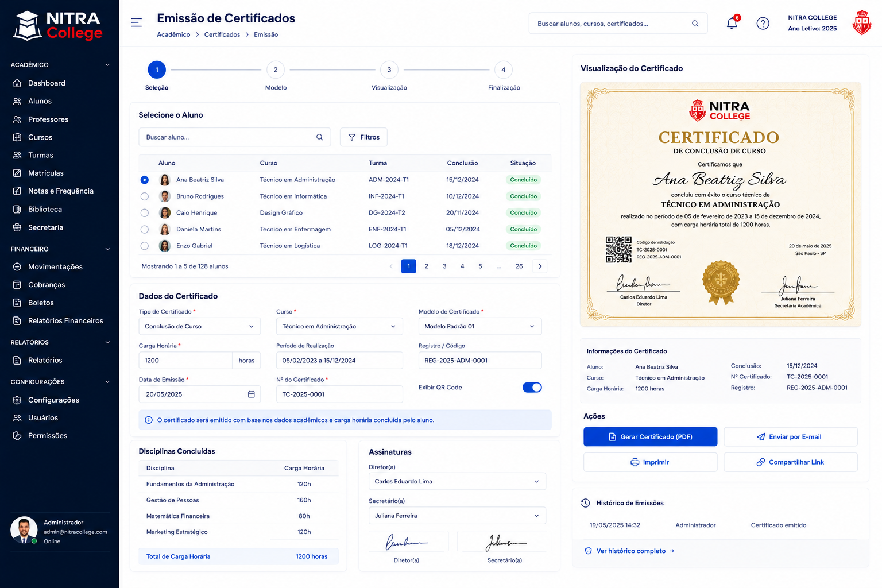Open Matrículas in the sidebar
Screen dimensions: 882x588
[46, 173]
